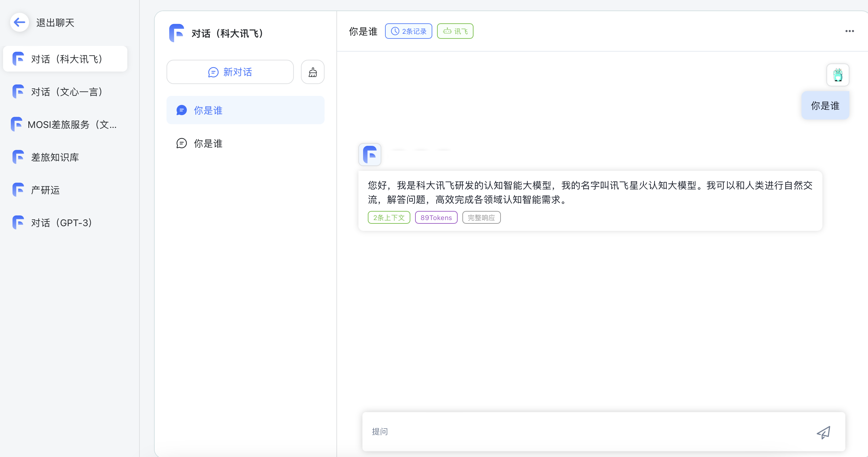Open 差旅知识库 app

(x=65, y=157)
